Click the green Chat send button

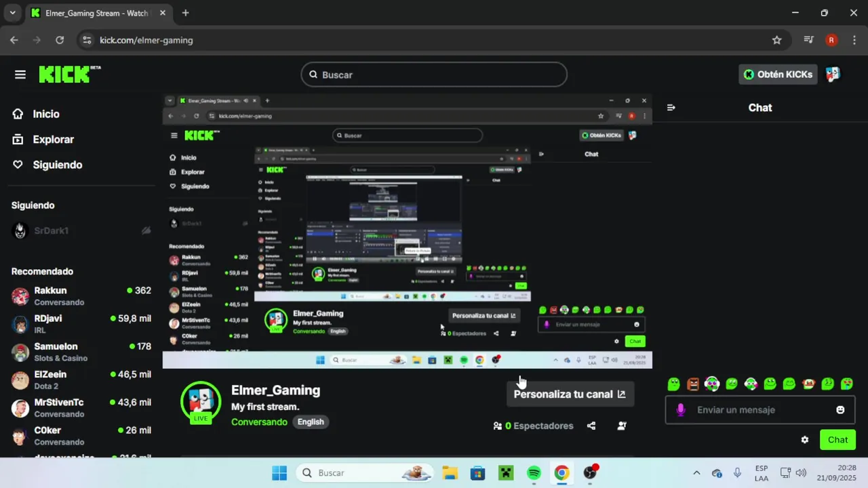(x=837, y=440)
